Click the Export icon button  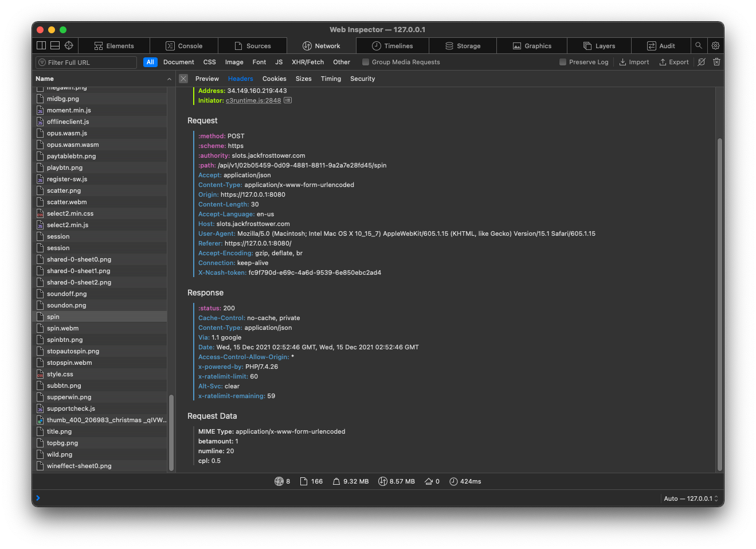[674, 62]
